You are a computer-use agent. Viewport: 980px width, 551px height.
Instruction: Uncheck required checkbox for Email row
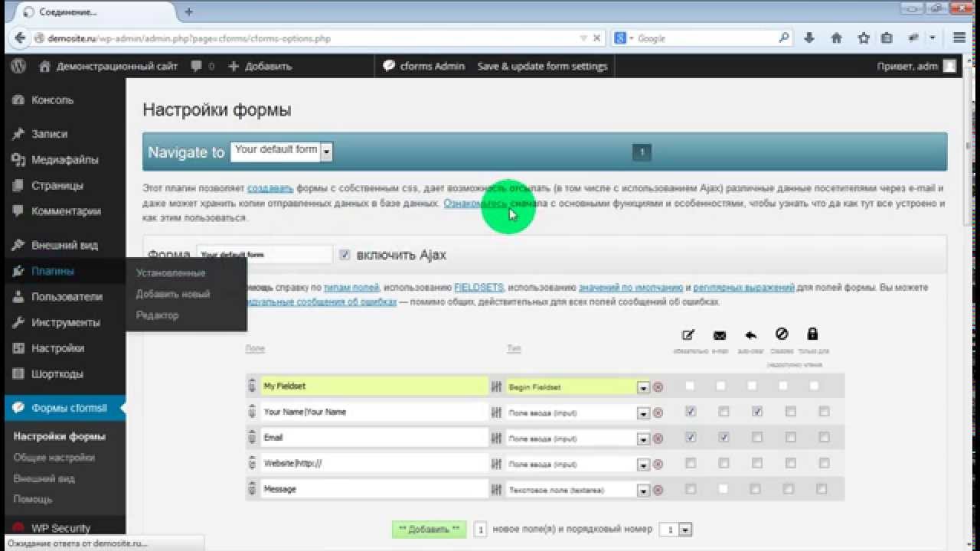click(x=691, y=438)
